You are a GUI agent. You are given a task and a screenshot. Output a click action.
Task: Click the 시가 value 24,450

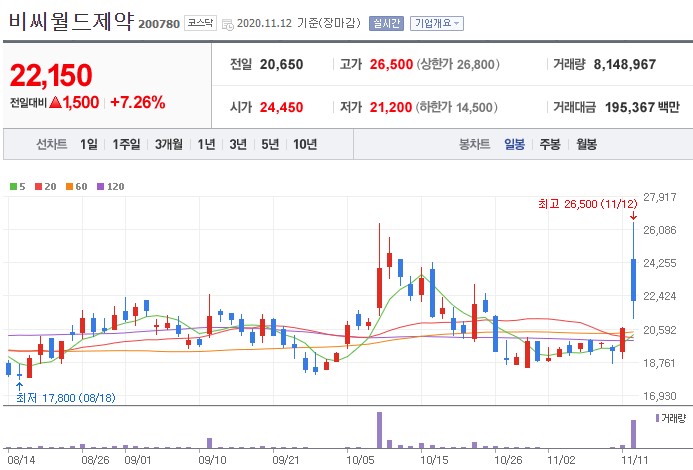(x=282, y=107)
